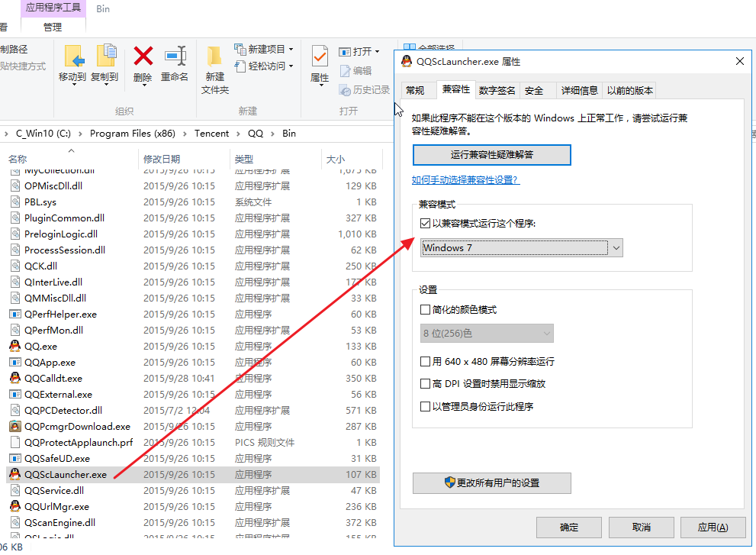Select the OPMiscDll.dll file icon
The height and width of the screenshot is (555, 756).
15,186
